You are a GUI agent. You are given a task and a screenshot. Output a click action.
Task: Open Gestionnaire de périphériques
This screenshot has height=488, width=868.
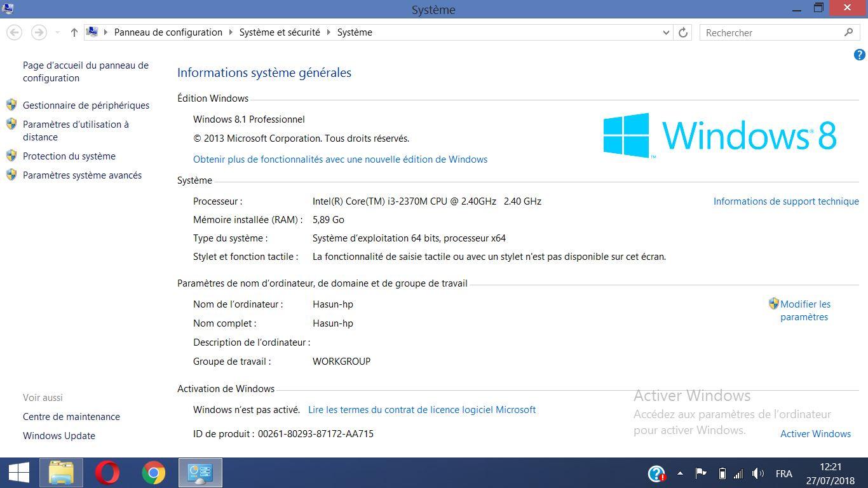click(86, 105)
